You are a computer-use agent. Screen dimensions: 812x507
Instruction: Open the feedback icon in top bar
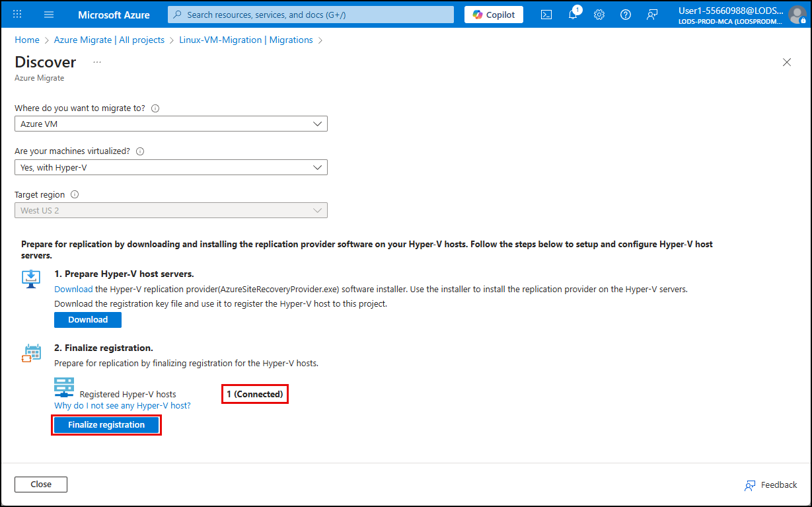coord(652,15)
